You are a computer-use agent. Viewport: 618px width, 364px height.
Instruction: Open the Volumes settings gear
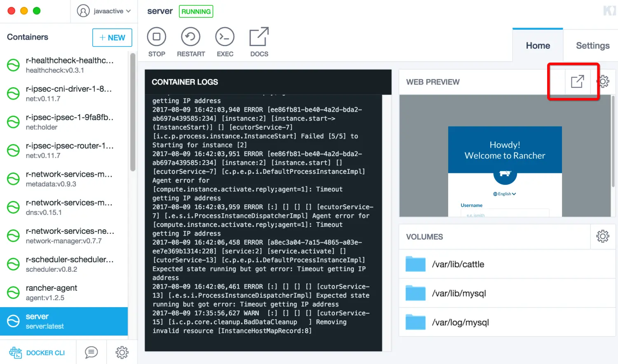[603, 236]
